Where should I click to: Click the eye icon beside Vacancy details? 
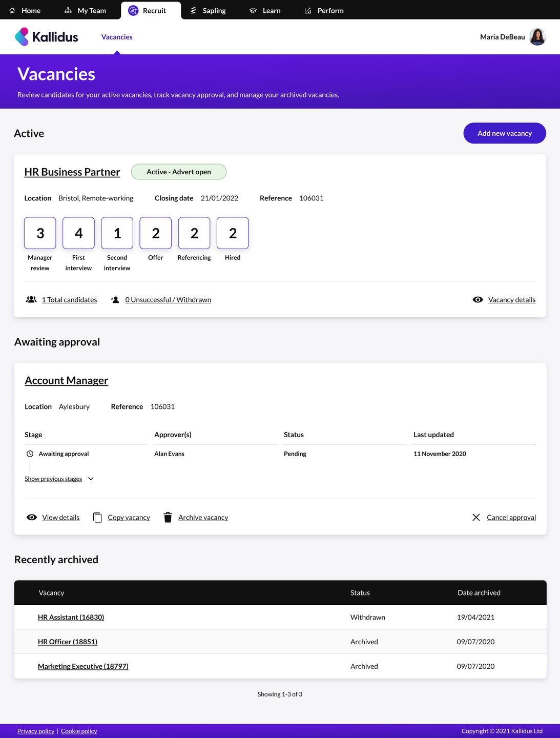(478, 300)
